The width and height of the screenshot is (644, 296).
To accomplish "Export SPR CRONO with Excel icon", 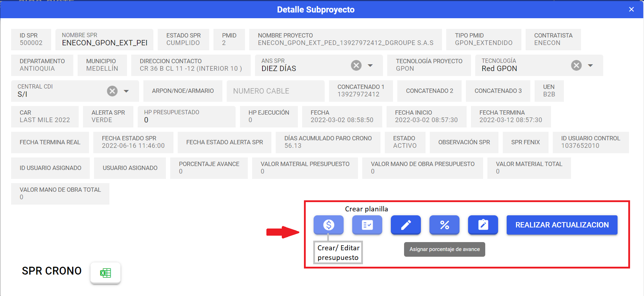I will pos(105,273).
